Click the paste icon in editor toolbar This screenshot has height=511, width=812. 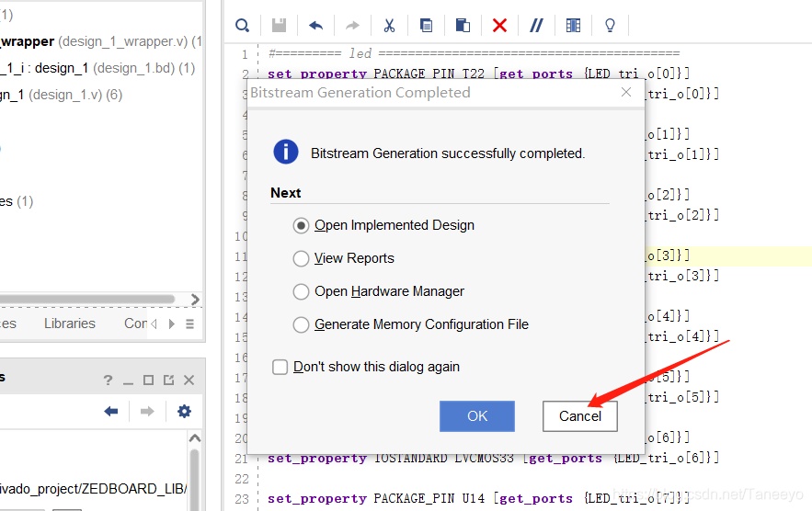click(463, 26)
